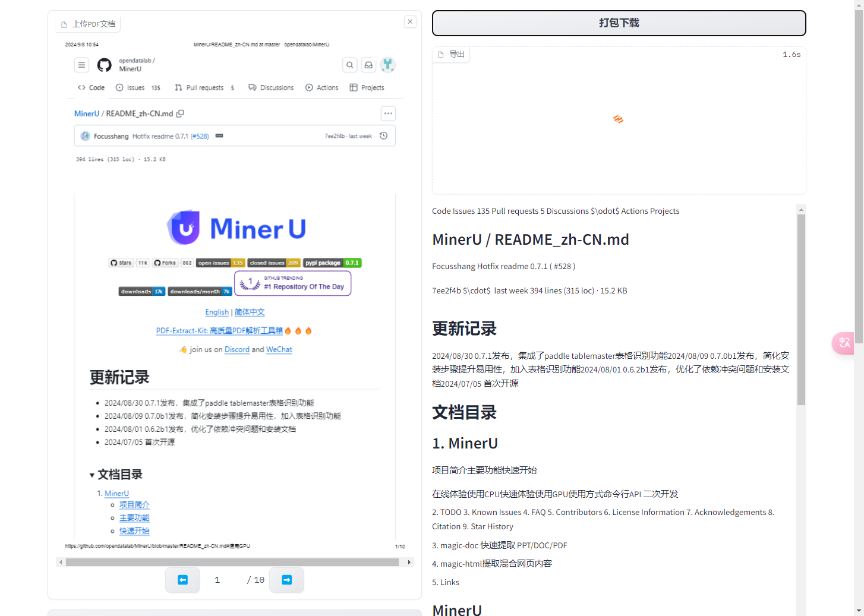This screenshot has width=864, height=616.
Task: Select the Projects tab in the PDF
Action: click(367, 88)
